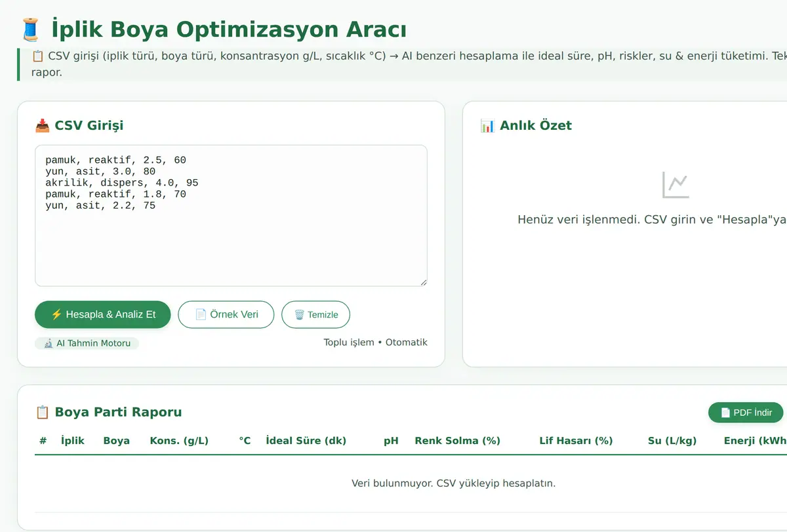Click inside the CSV input textarea

click(x=231, y=216)
